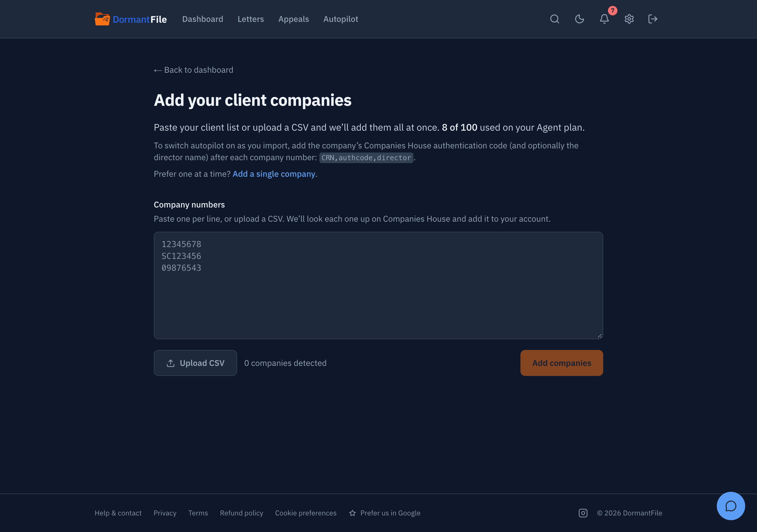Click the DormantFile folder logo
The image size is (757, 532).
pyautogui.click(x=102, y=19)
